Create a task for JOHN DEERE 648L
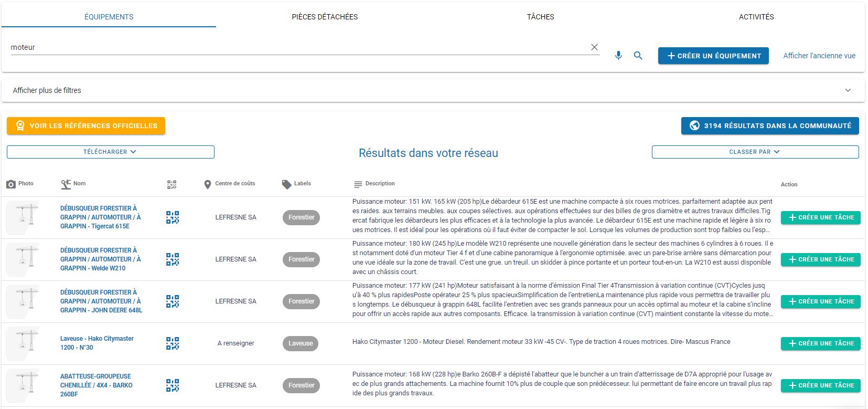Screen dimensions: 868x409 point(821,301)
